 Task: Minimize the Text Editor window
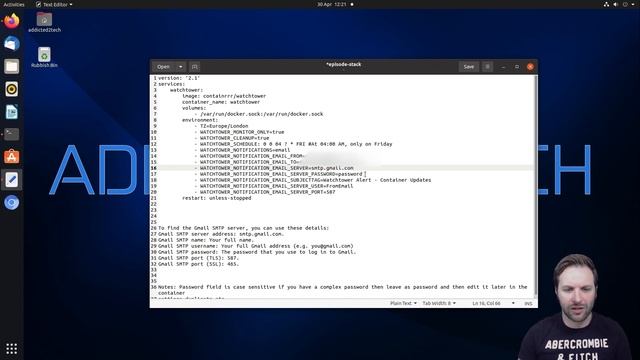point(503,67)
